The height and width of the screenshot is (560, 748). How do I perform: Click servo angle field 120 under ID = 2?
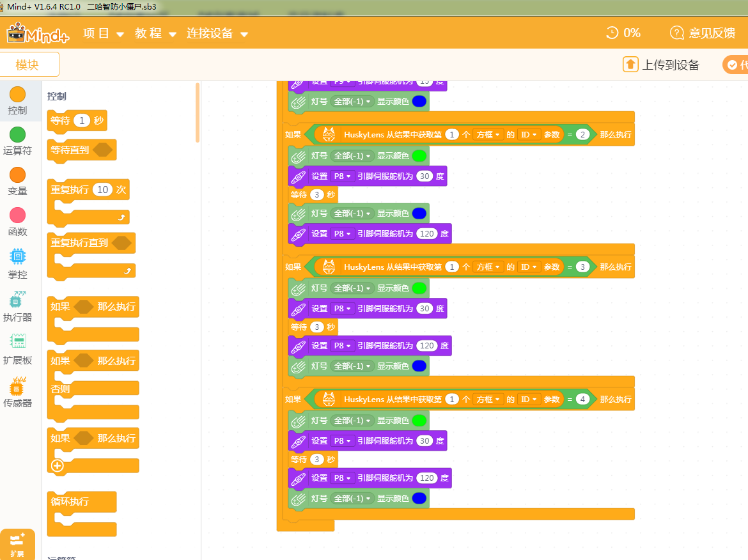point(427,234)
